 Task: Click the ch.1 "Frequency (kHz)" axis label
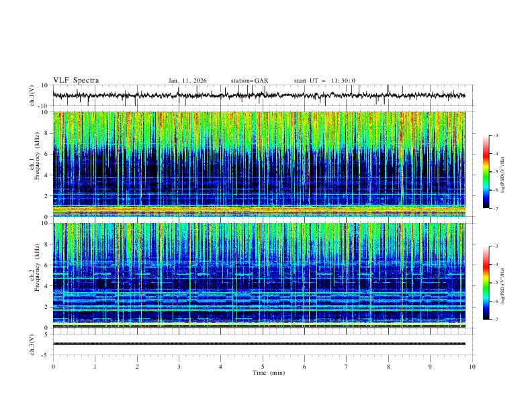coord(38,156)
